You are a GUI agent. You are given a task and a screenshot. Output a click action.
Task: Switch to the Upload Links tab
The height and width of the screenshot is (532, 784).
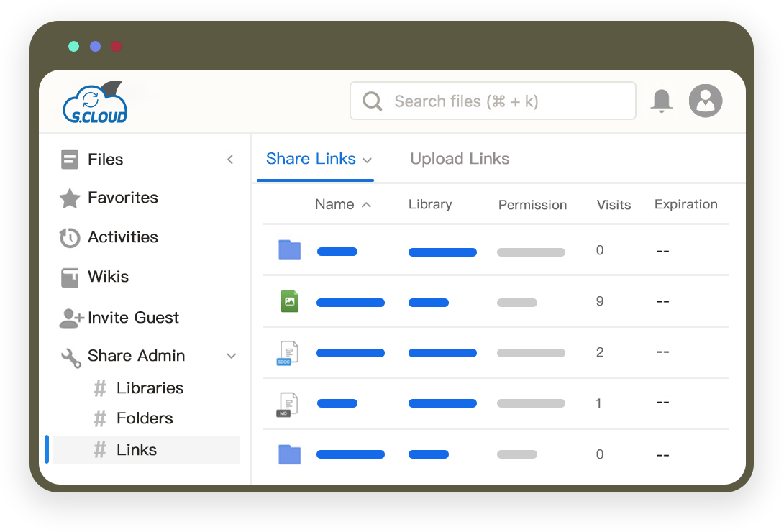(460, 159)
